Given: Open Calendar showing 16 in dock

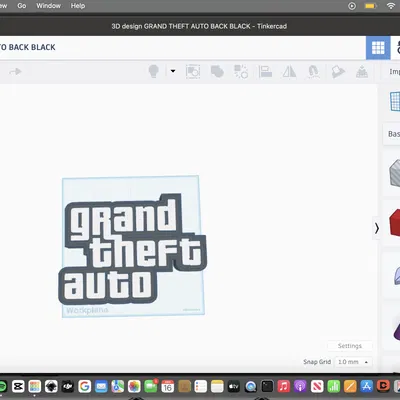Looking at the screenshot, I should click(x=167, y=387).
